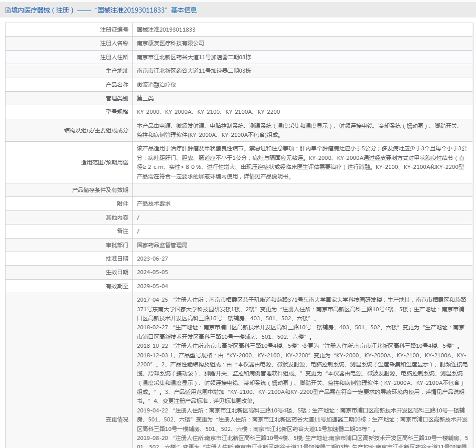Click the registrant name 南京康友医疗科技有限公司

click(171, 44)
